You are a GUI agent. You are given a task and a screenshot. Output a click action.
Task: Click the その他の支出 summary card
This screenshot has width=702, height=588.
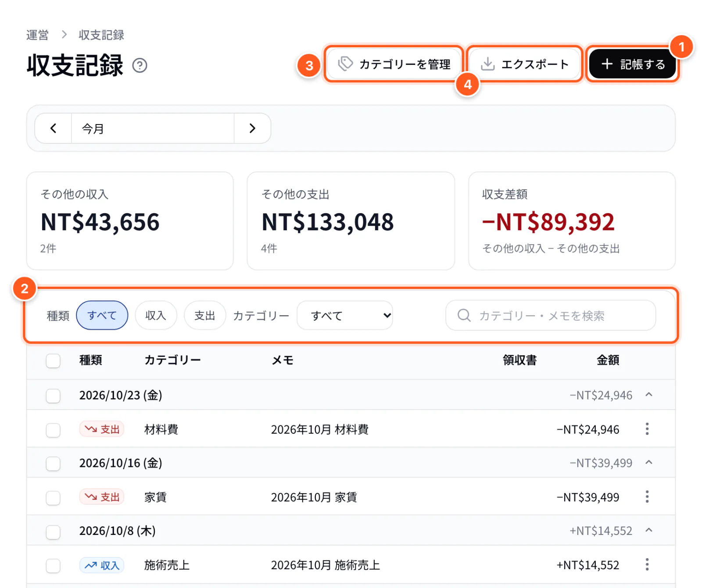(x=351, y=221)
